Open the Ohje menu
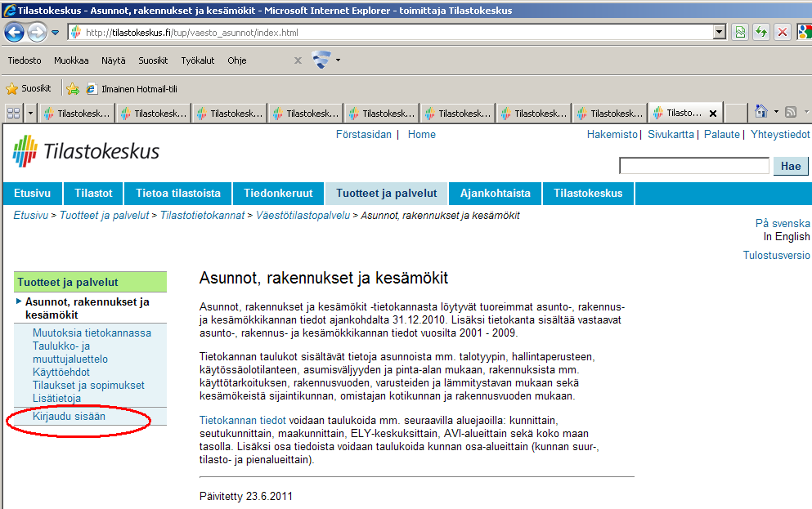The width and height of the screenshot is (812, 509). tap(236, 60)
